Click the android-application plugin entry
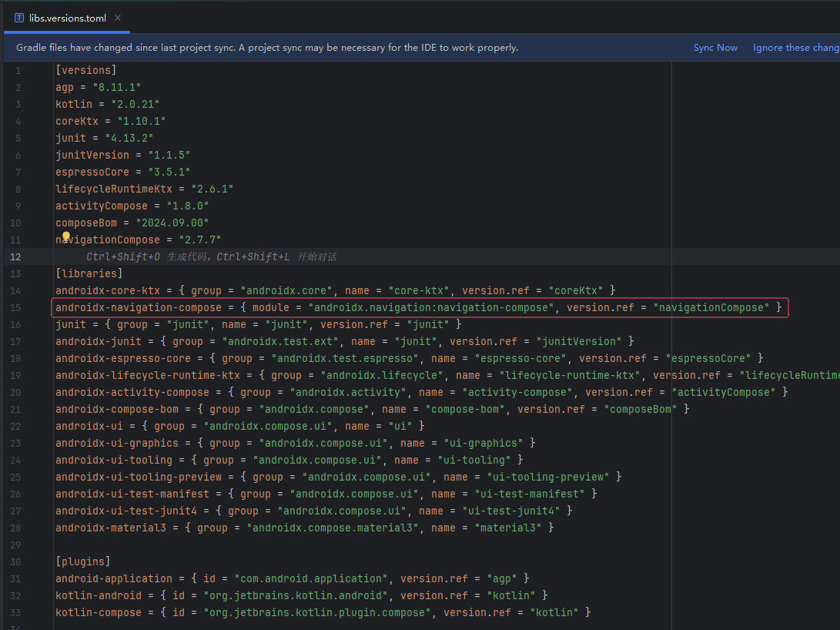Viewport: 840px width, 630px height. [x=293, y=579]
